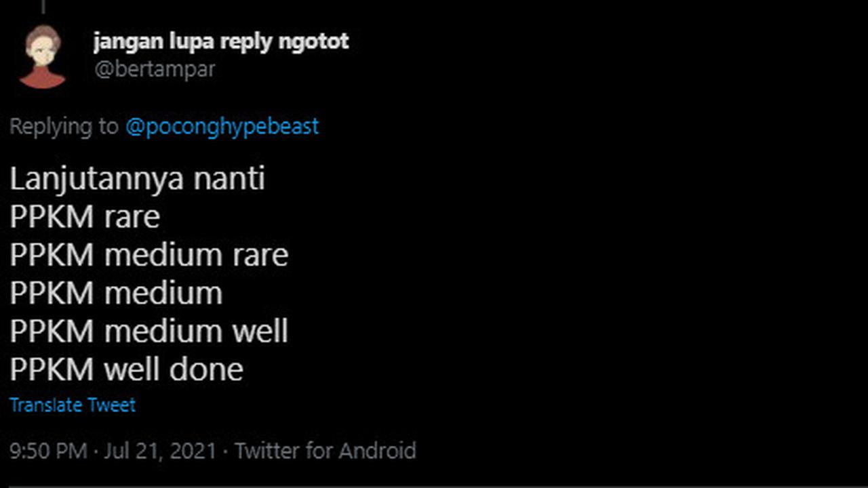Image resolution: width=868 pixels, height=488 pixels.
Task: Click the 'Replying to' text
Action: (64, 127)
